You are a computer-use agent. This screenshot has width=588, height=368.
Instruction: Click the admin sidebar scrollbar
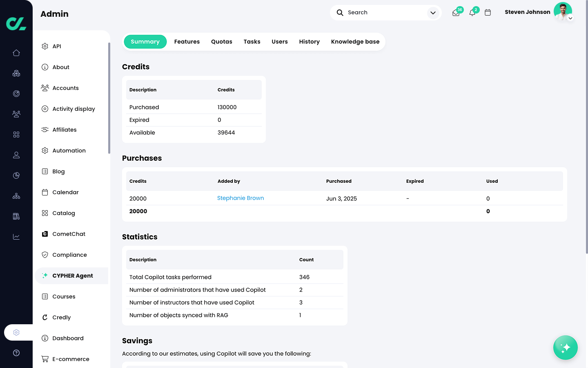[x=109, y=98]
